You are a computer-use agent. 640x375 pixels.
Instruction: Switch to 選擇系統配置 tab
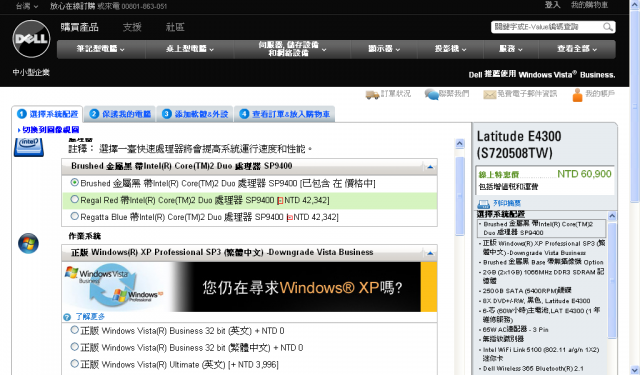coord(47,114)
